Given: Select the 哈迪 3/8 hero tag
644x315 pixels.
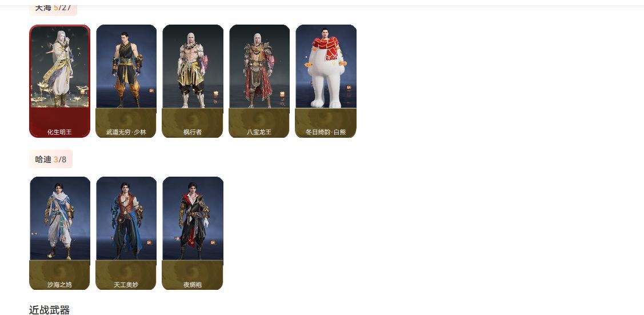Looking at the screenshot, I should coord(51,159).
